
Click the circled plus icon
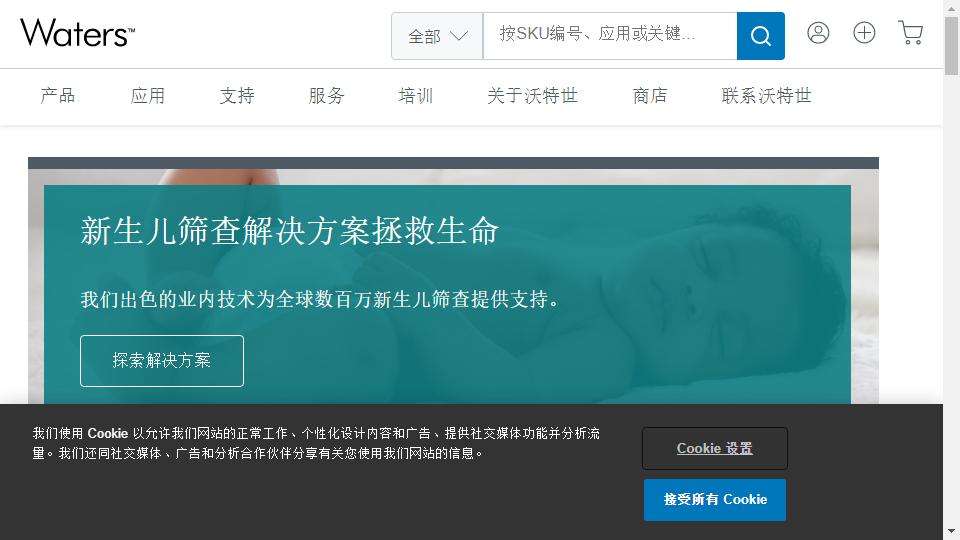tap(864, 33)
